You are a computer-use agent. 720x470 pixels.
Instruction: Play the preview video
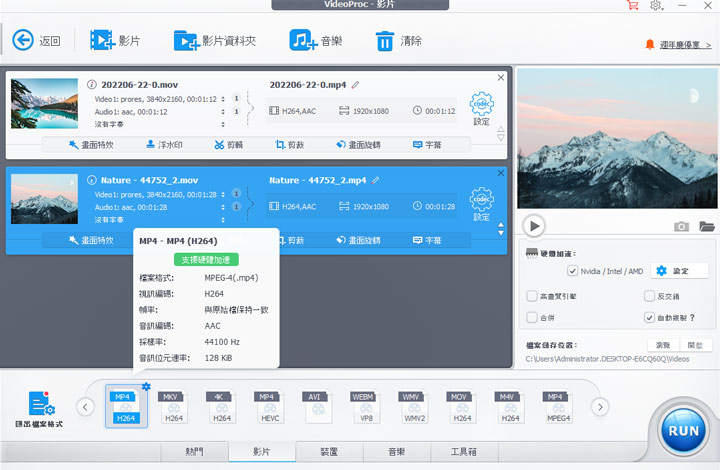534,226
